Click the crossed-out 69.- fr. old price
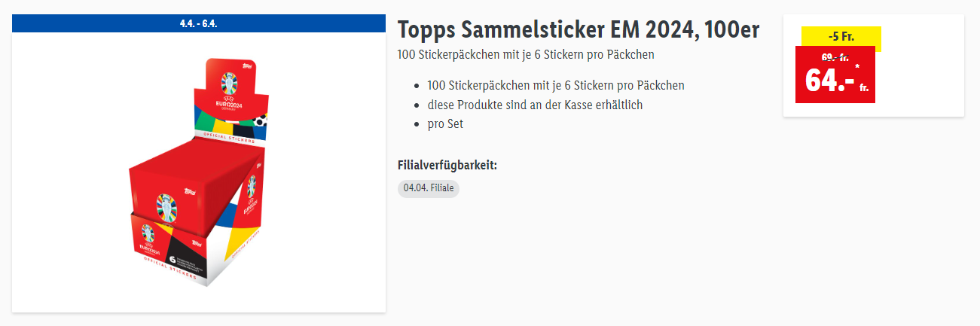The height and width of the screenshot is (326, 980). pos(835,56)
